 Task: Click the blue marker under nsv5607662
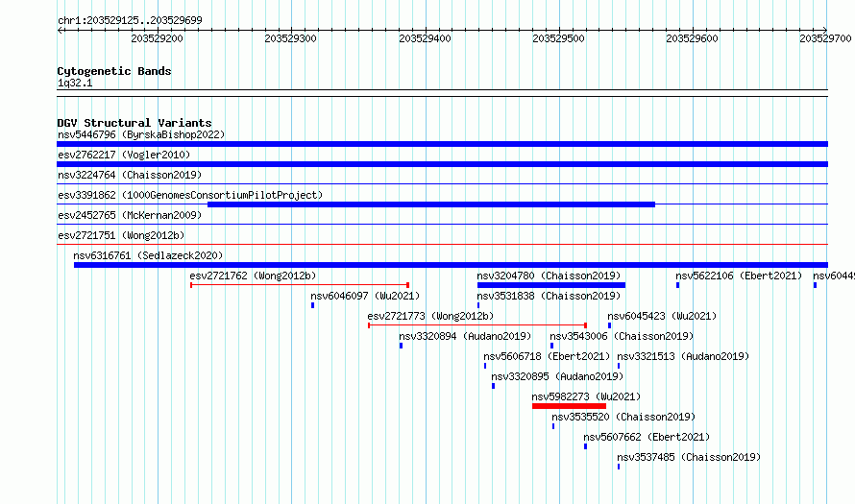(x=586, y=446)
